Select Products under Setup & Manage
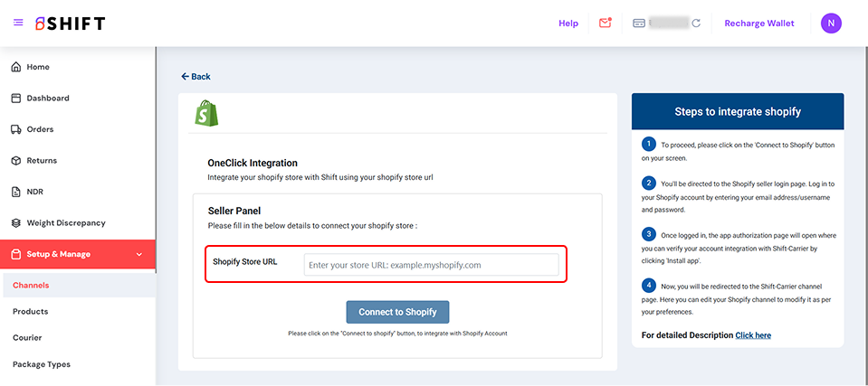 [x=31, y=312]
